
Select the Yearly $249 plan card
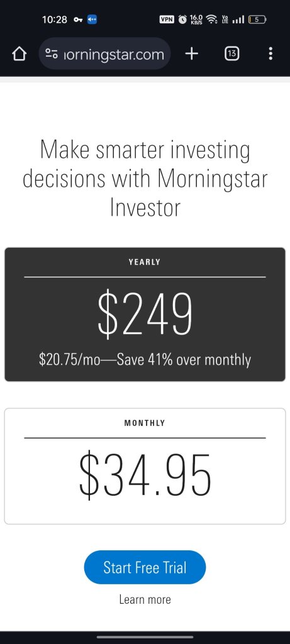pos(145,314)
